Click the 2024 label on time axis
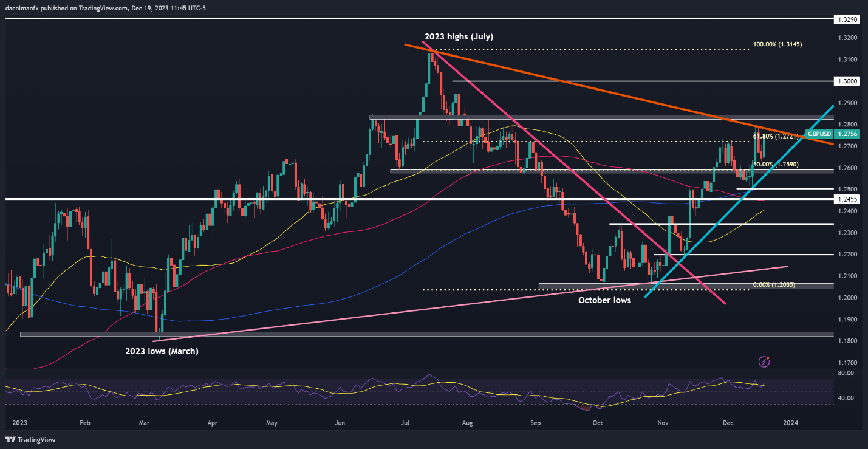 pos(791,422)
